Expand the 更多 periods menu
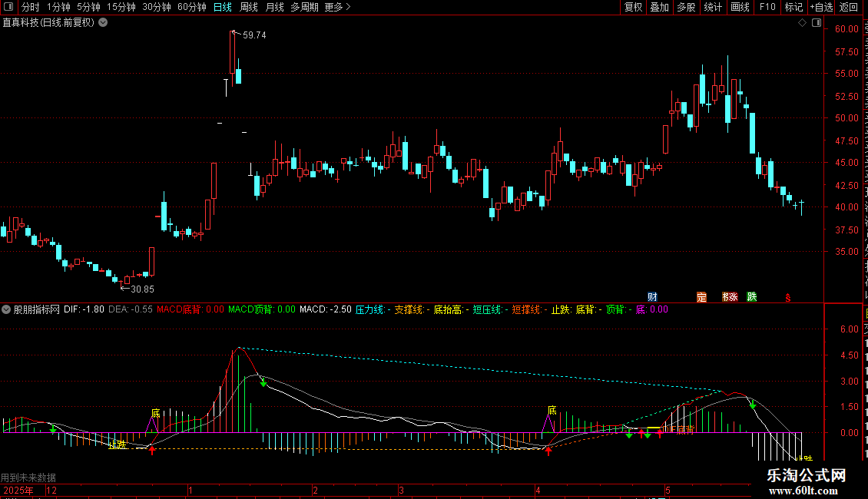868x499 pixels. 338,7
